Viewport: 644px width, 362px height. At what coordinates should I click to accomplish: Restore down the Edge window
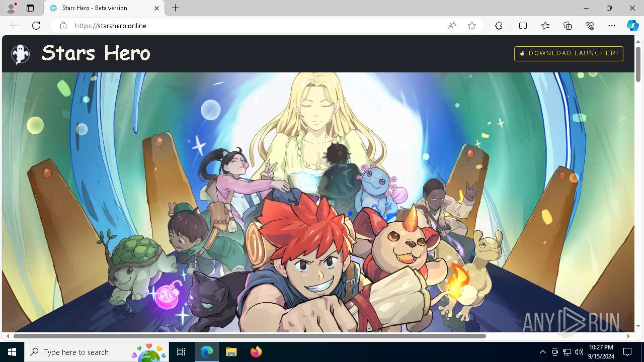point(609,8)
